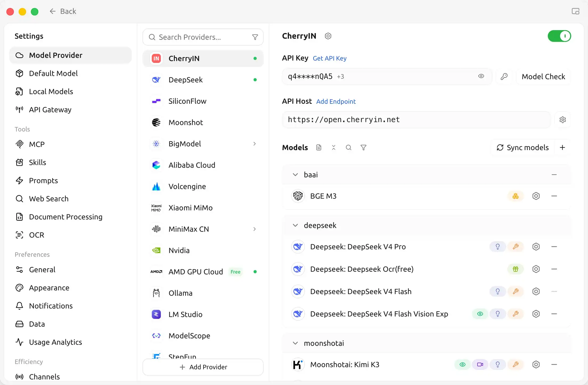Open Local Models settings
Viewport: 588px width, 385px height.
click(x=70, y=91)
